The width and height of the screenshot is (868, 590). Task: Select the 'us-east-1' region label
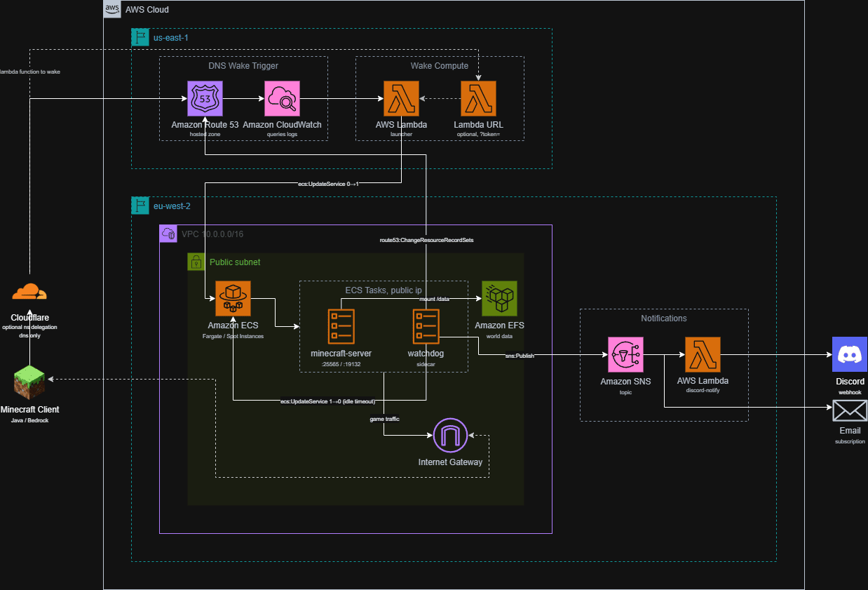click(171, 38)
